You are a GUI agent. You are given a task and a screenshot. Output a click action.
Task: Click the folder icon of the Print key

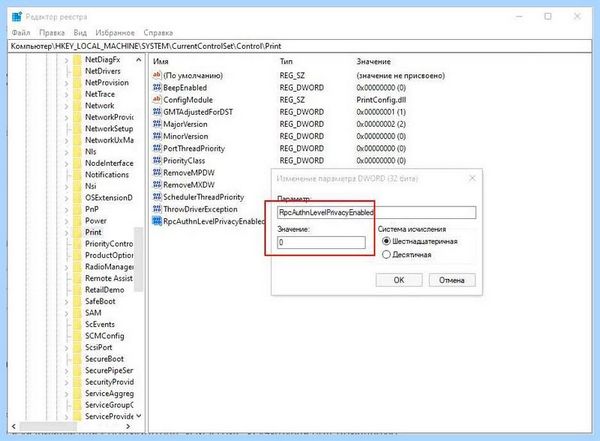[x=77, y=232]
